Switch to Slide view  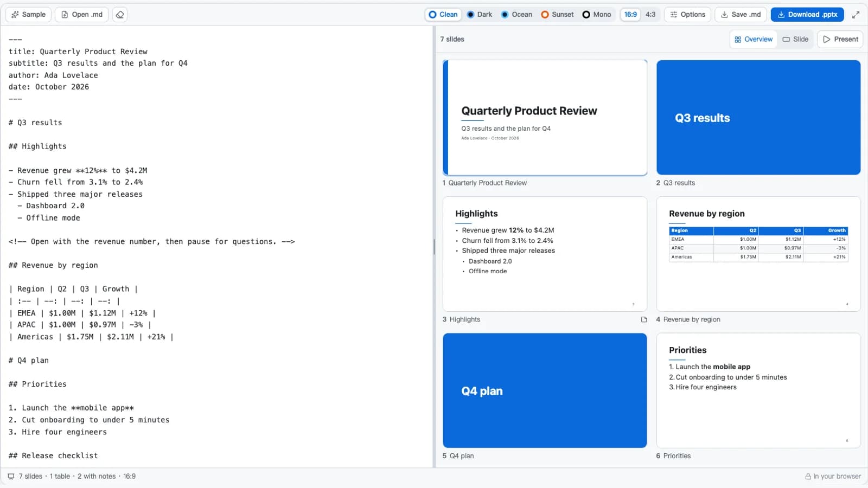pyautogui.click(x=795, y=39)
